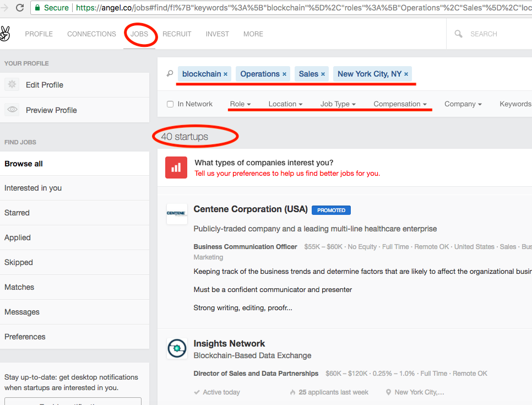Click the location pin near New York City
The height and width of the screenshot is (405, 532).
[x=388, y=392]
